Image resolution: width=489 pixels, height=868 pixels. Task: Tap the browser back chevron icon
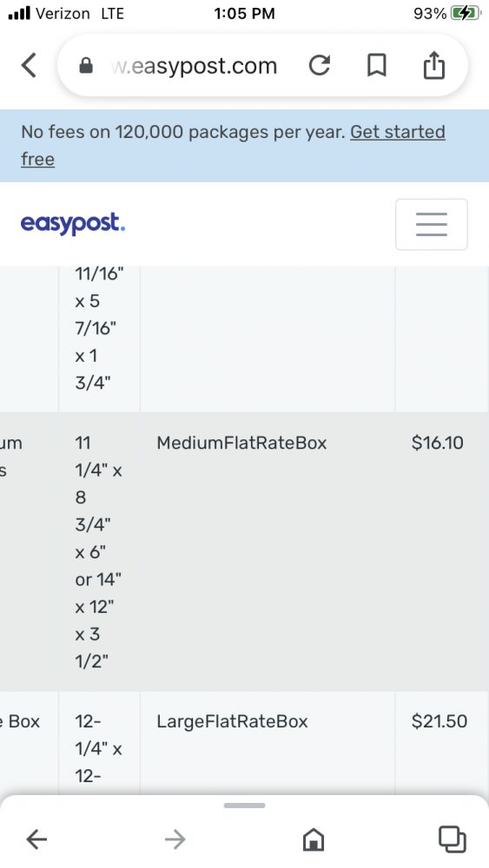[x=29, y=65]
